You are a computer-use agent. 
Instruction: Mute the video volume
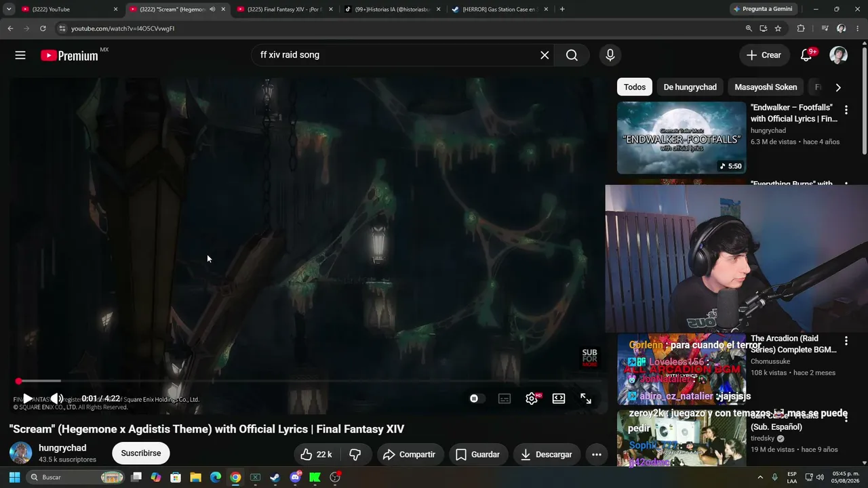[57, 399]
